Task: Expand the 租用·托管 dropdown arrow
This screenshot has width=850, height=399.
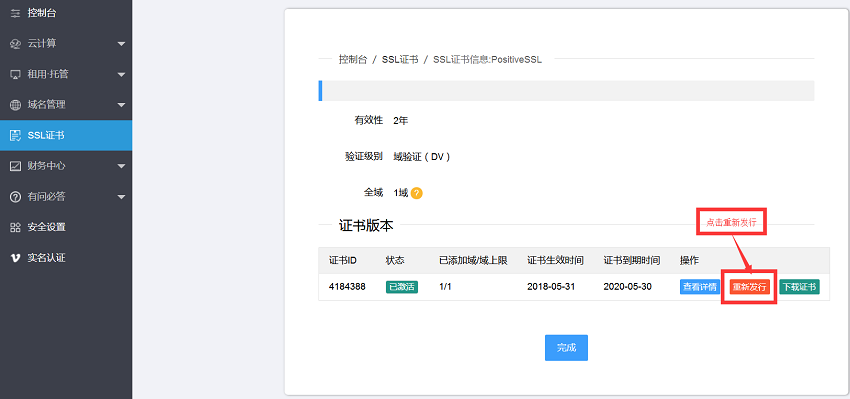Action: click(121, 74)
